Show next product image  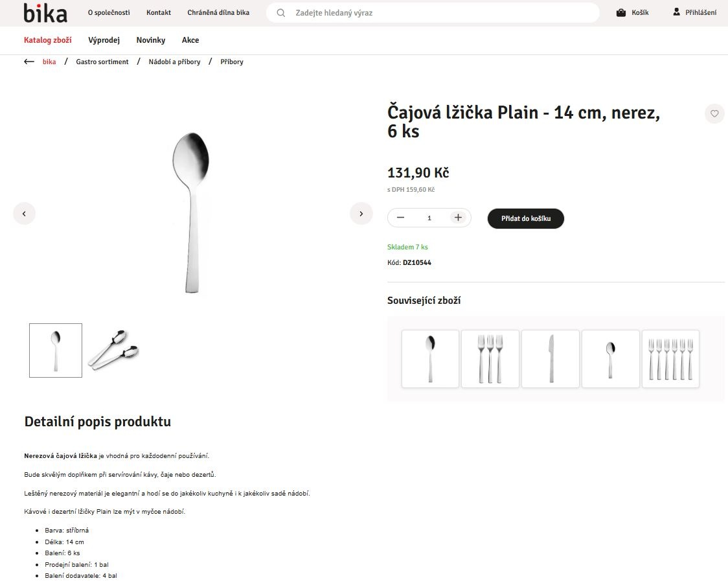361,213
